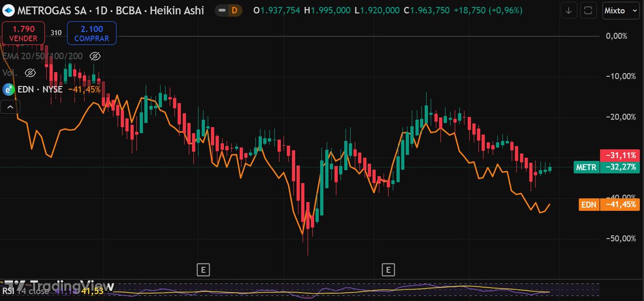This screenshot has width=644, height=301.
Task: Collapse the indicator legend with the chevron
Action: pos(11,107)
